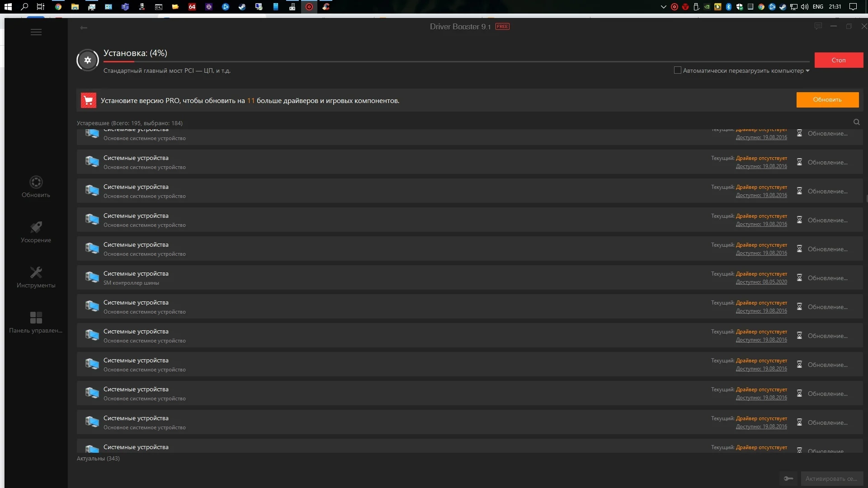Switch to the Обновить sidebar tab
868x488 pixels.
coord(36,187)
